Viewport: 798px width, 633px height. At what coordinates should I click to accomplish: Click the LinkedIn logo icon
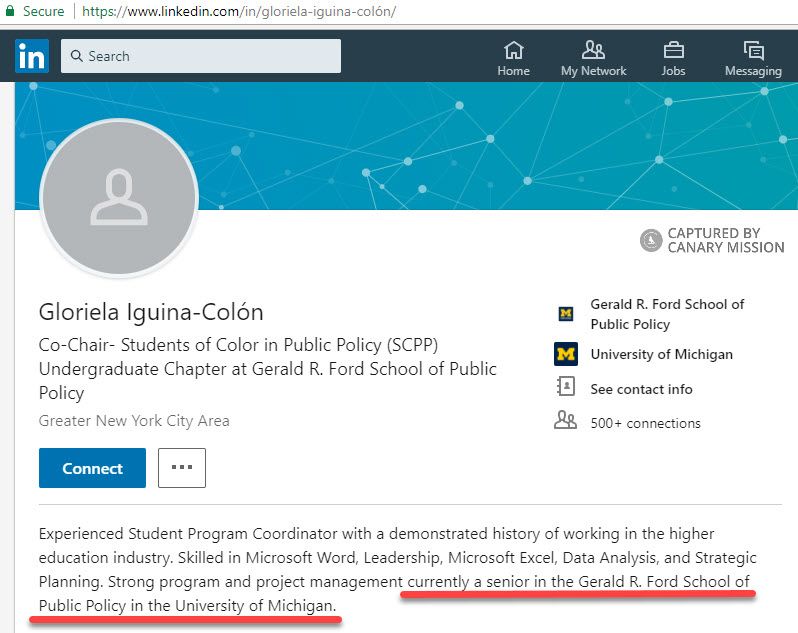(31, 56)
